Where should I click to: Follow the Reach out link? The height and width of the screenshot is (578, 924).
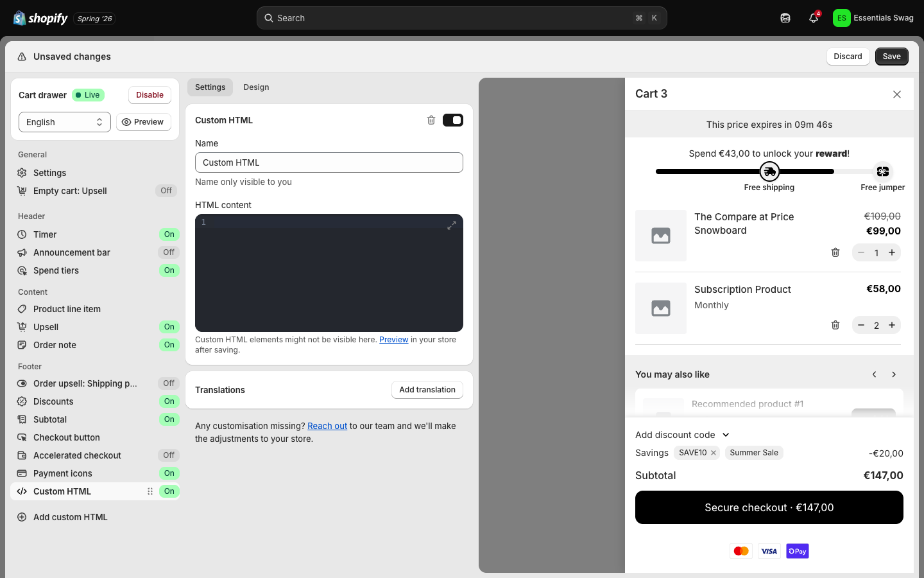(x=327, y=426)
